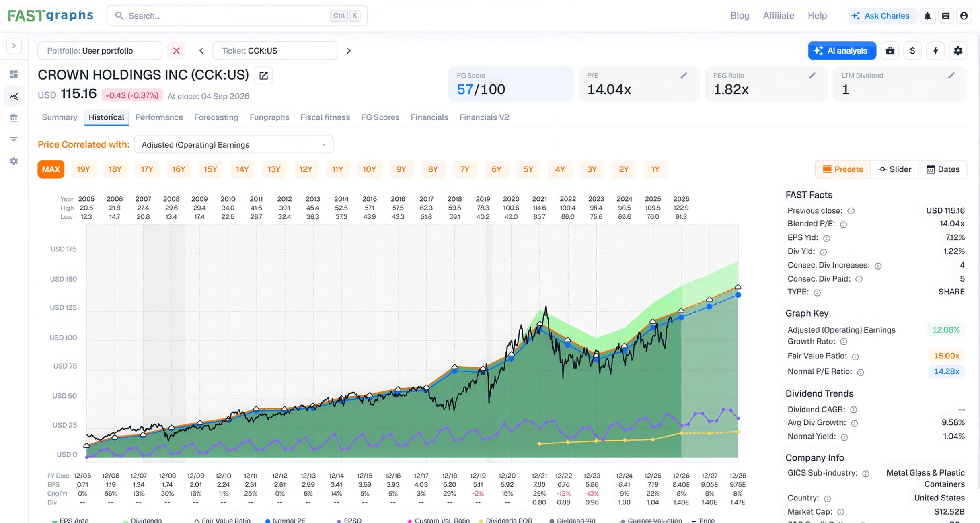Choose the Dates range mode
The height and width of the screenshot is (523, 980).
click(x=943, y=169)
